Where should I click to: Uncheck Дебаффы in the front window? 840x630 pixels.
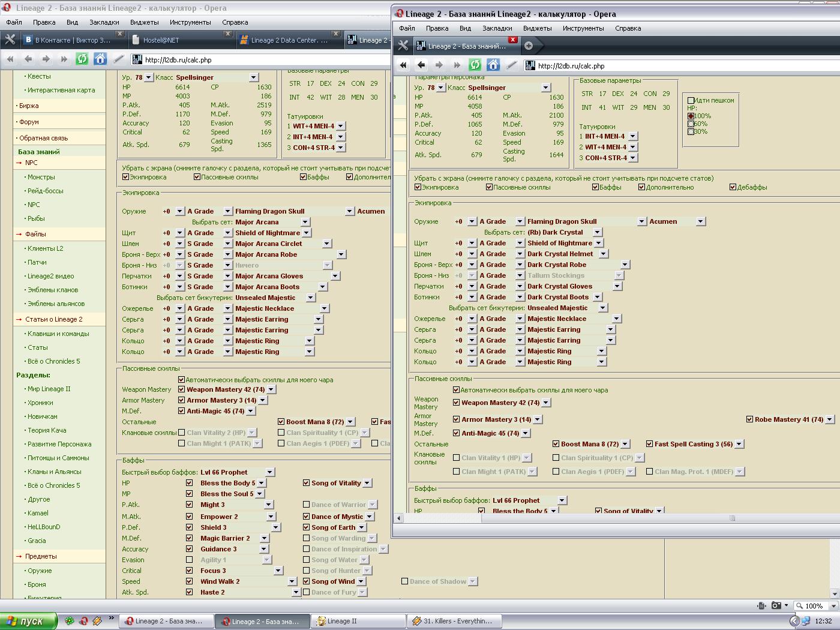click(x=733, y=187)
